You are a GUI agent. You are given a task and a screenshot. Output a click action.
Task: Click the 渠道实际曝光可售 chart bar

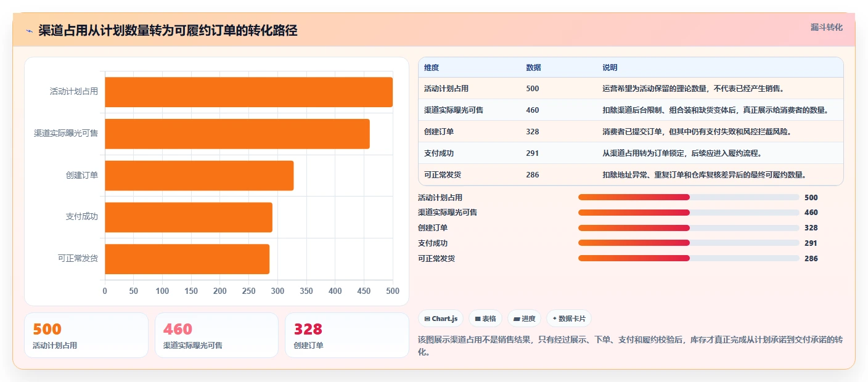(x=237, y=134)
